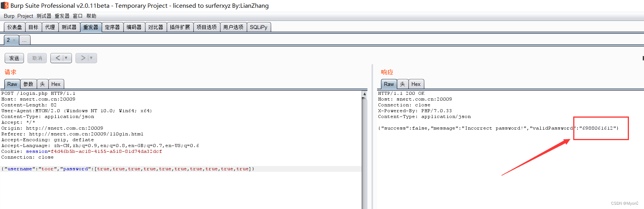Click the validPassword value in the response body
Viewport: 644px width, 209px height.
point(598,128)
